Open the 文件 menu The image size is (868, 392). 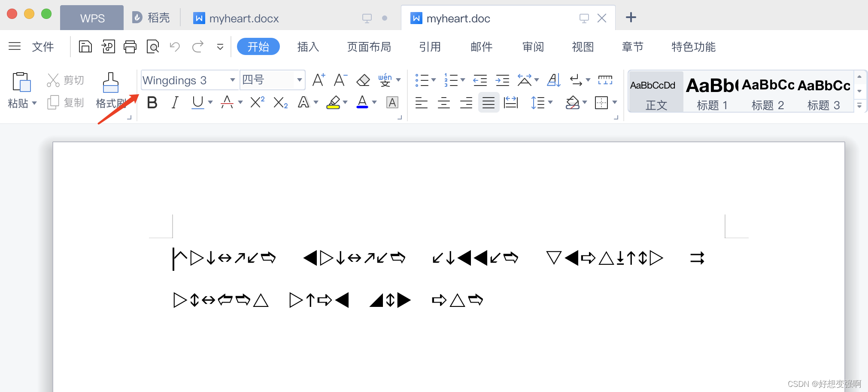click(x=43, y=47)
